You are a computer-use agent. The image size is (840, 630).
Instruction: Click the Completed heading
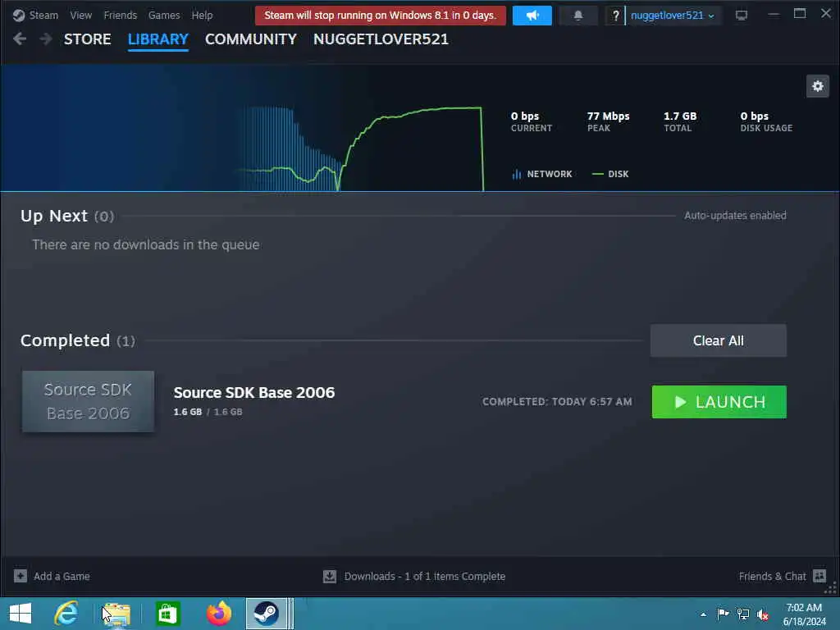click(x=65, y=340)
